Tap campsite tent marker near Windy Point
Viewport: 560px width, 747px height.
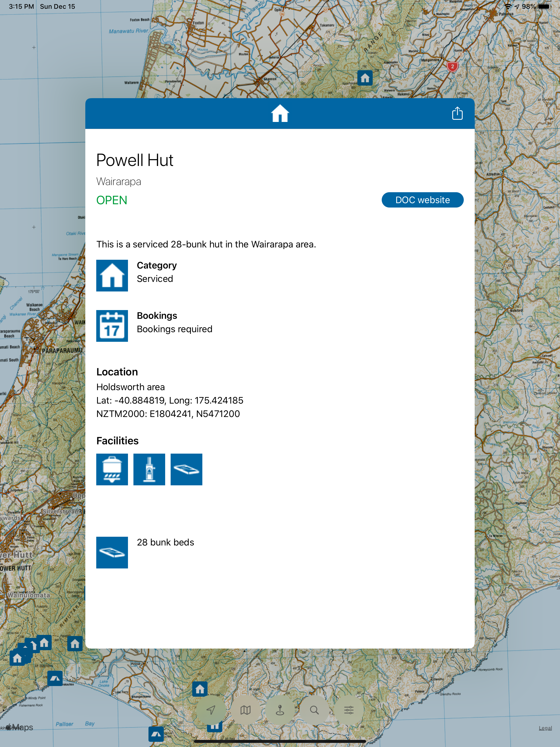coord(55,678)
